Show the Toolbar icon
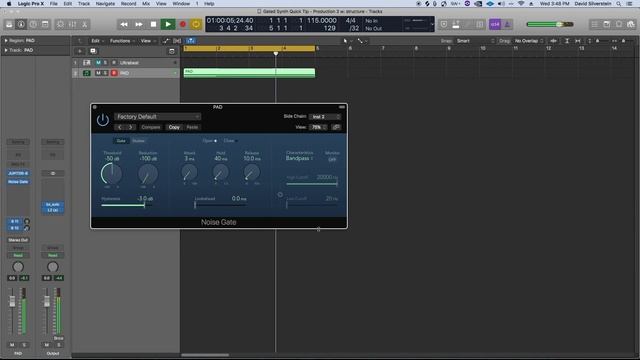640x360 pixels. (45, 24)
